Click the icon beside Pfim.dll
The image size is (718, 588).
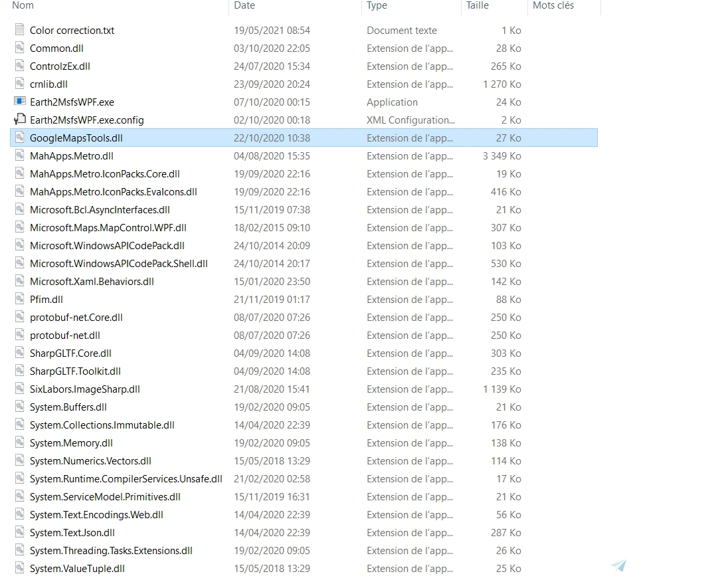(x=18, y=299)
